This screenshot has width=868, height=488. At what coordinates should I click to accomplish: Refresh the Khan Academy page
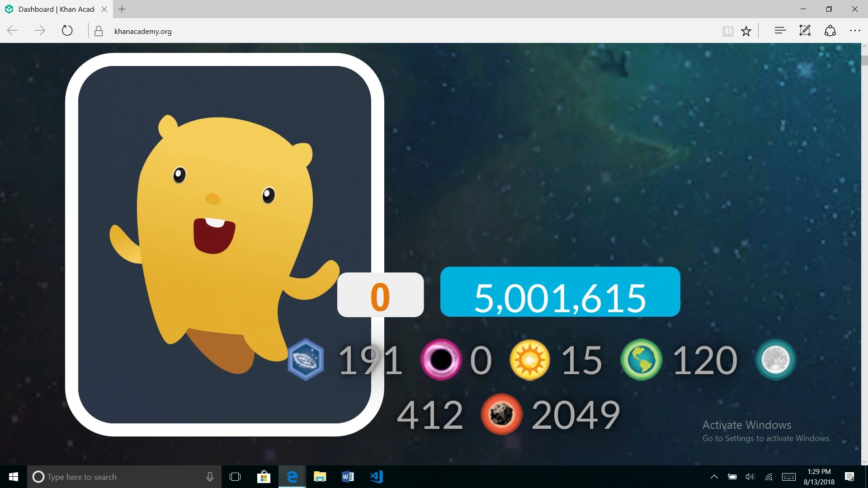click(67, 31)
